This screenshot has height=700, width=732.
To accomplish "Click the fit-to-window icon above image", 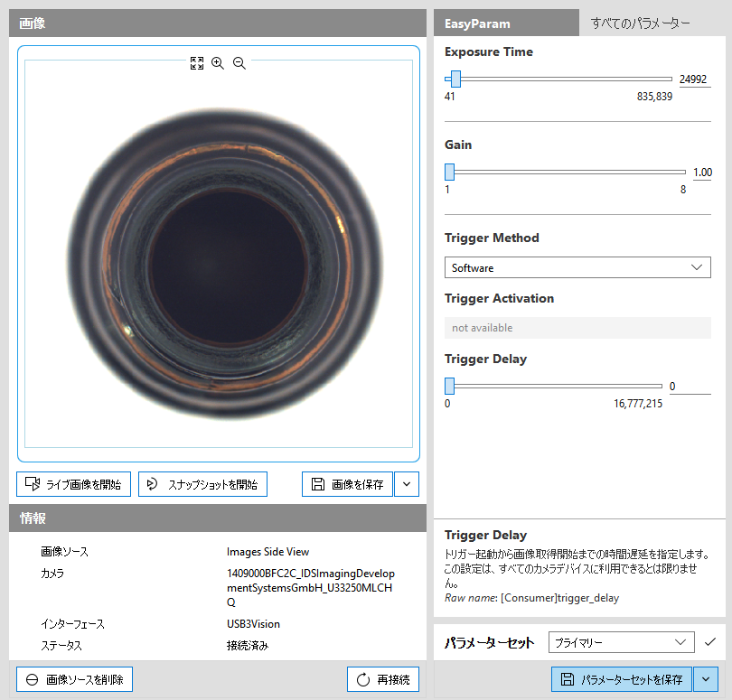I will [197, 63].
